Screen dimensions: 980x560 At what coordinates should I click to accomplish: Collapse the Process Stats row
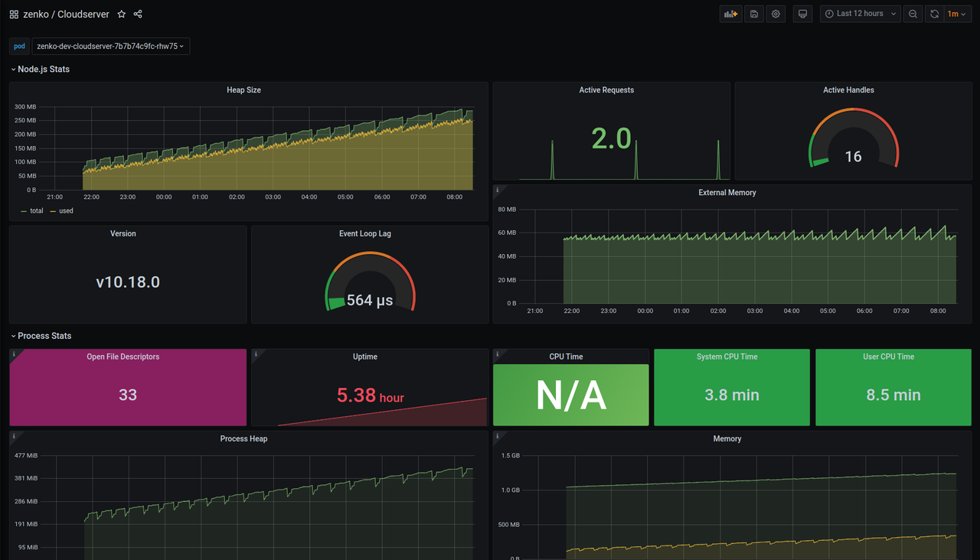(41, 336)
